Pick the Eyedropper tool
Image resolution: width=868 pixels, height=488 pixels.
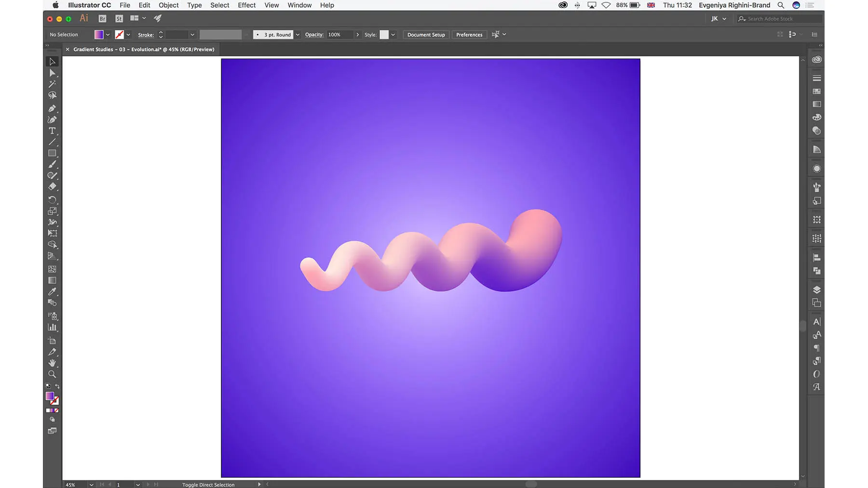point(52,292)
